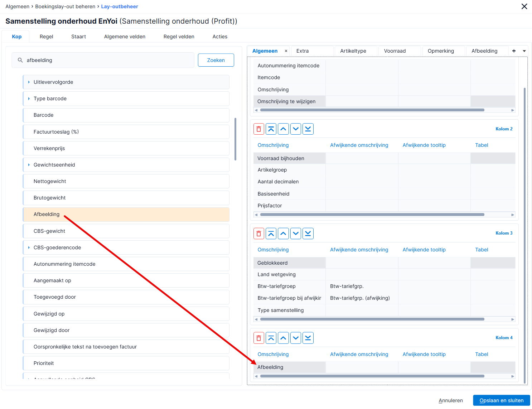Viewport: 532px width, 409px height.
Task: Click Opslaan en sluiten
Action: click(502, 400)
